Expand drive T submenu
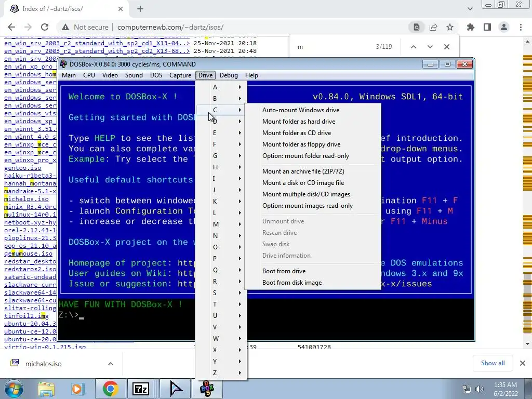Viewport: 532px width, 399px height. tap(221, 304)
